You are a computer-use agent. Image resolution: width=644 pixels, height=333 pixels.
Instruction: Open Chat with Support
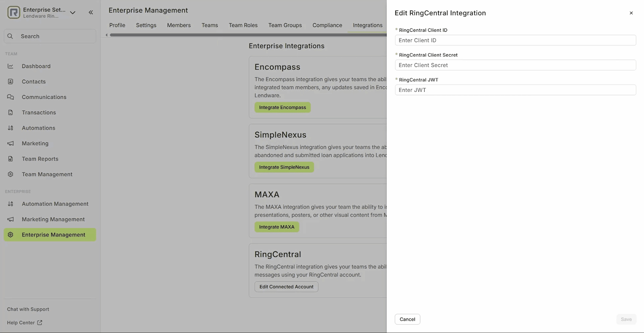click(28, 309)
